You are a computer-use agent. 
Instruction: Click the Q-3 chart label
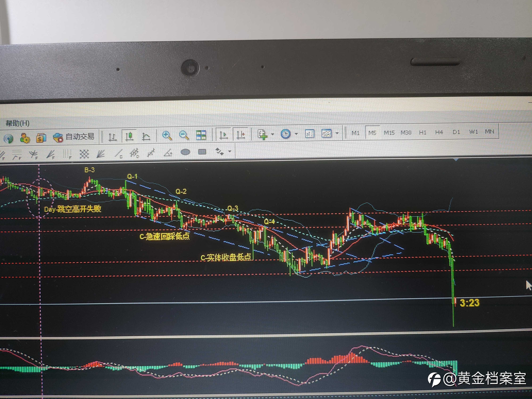pos(233,208)
